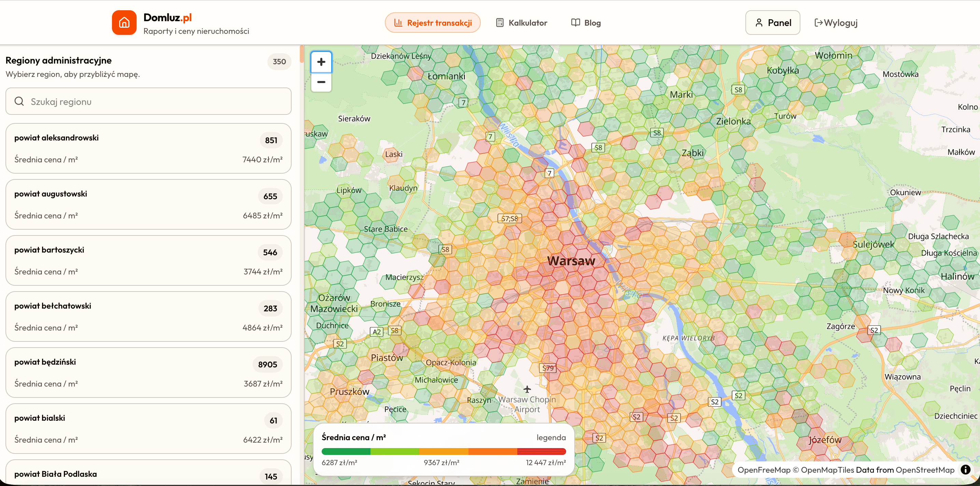Click the Pruszków label on the map

pos(349,392)
